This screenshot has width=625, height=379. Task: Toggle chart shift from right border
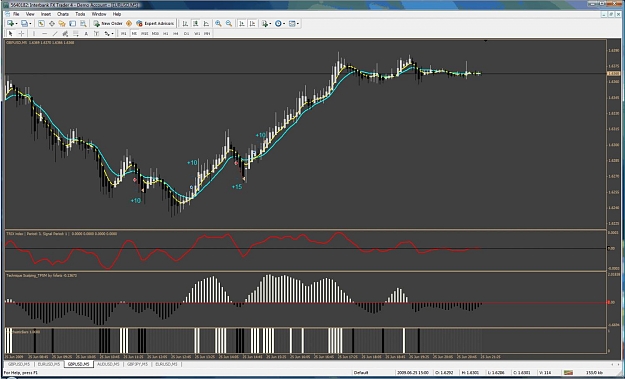click(252, 24)
